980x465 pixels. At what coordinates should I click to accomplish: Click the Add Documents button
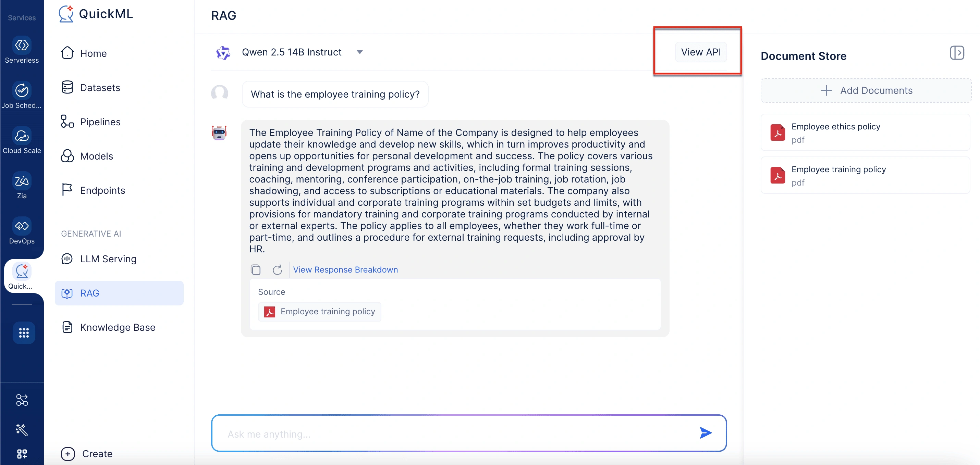click(866, 90)
